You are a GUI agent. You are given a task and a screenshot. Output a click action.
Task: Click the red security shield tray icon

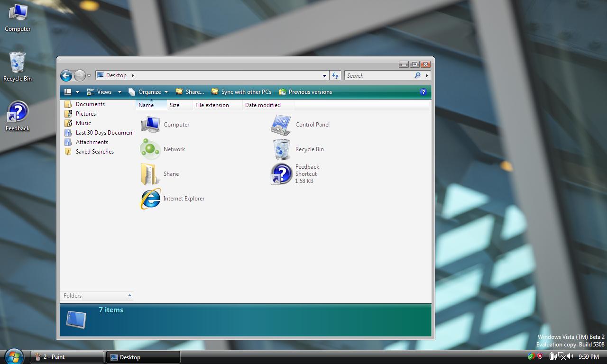[540, 356]
